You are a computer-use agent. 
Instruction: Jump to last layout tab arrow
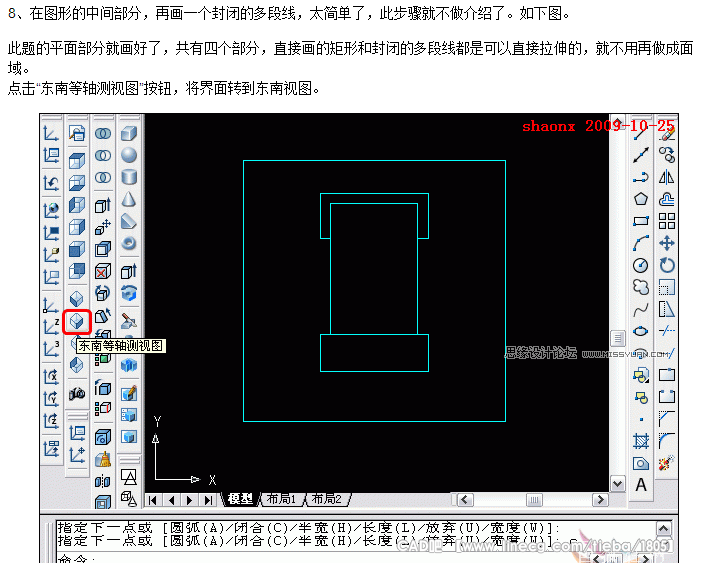pos(208,500)
